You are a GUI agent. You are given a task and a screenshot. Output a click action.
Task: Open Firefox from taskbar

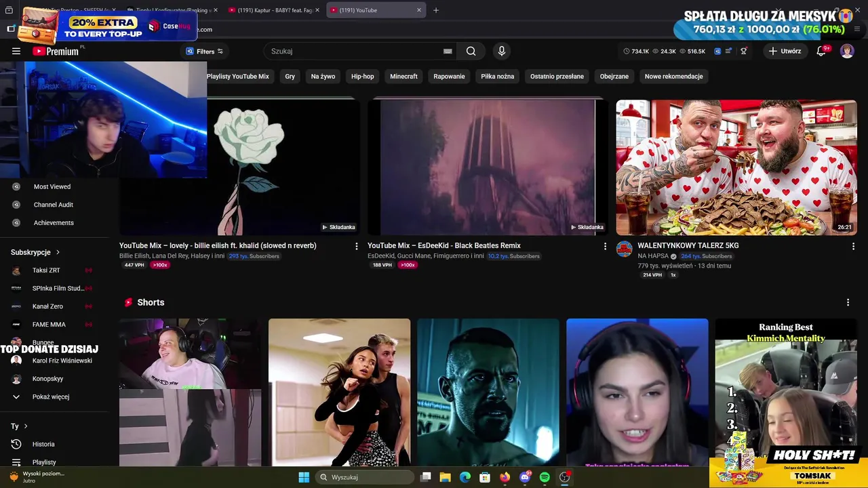pyautogui.click(x=505, y=477)
